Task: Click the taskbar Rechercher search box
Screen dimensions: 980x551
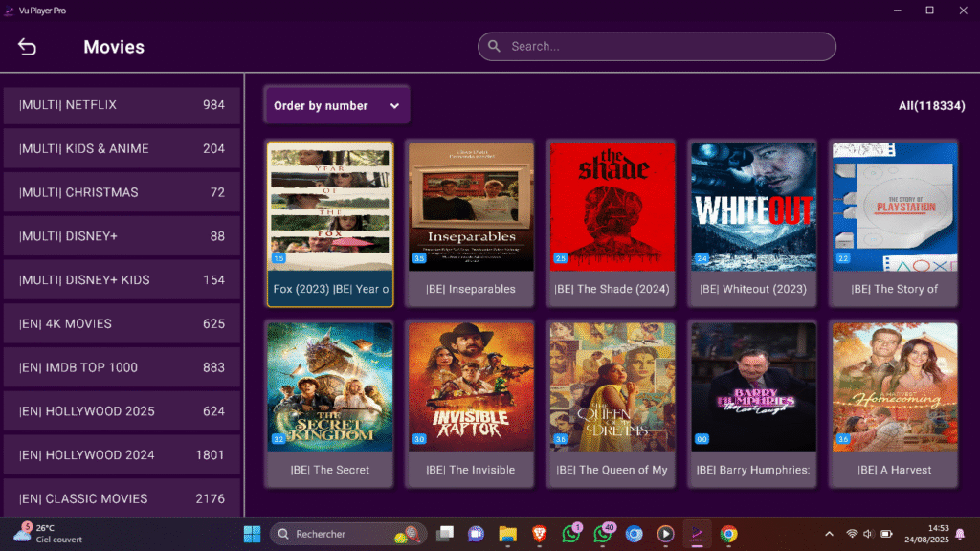Action: [x=348, y=534]
